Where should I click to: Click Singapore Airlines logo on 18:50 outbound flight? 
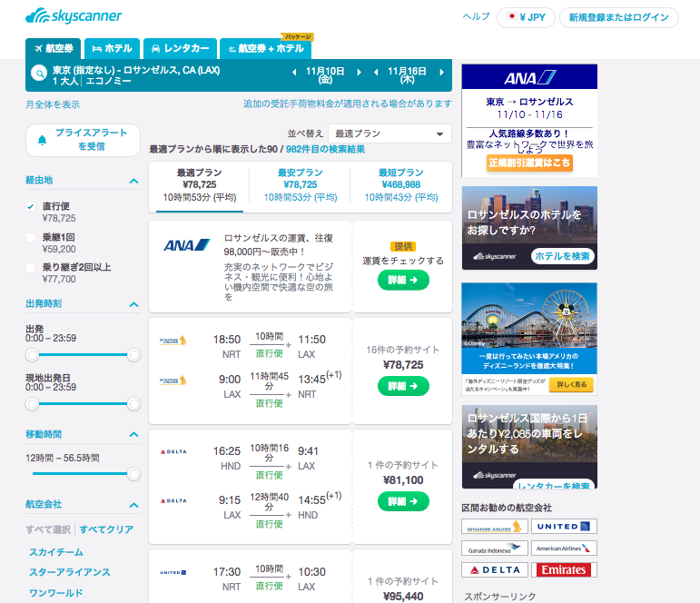(x=173, y=341)
